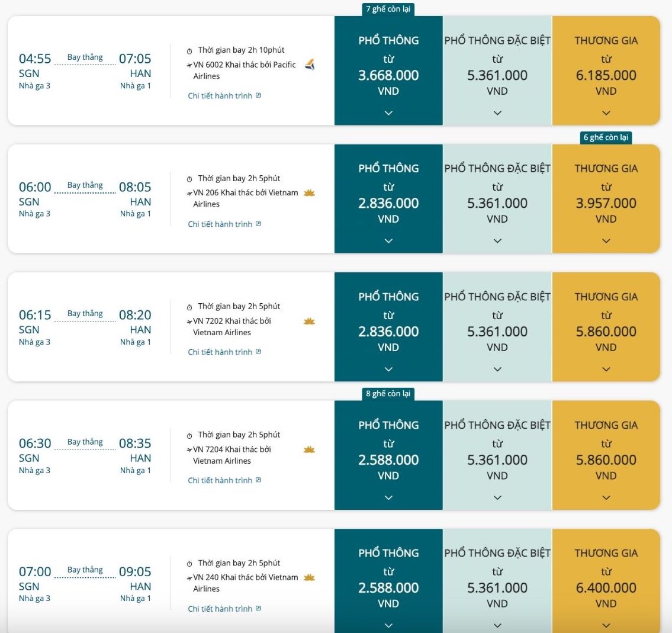Click external-link icon next to 04:55 flight details
This screenshot has height=633, width=672.
point(258,95)
